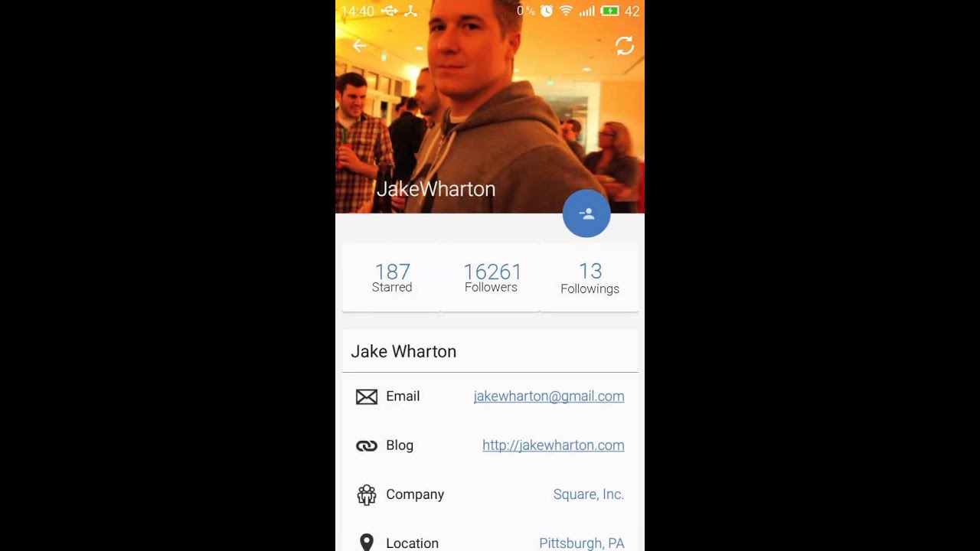Tap the JakeWharton profile header photo

[490, 106]
